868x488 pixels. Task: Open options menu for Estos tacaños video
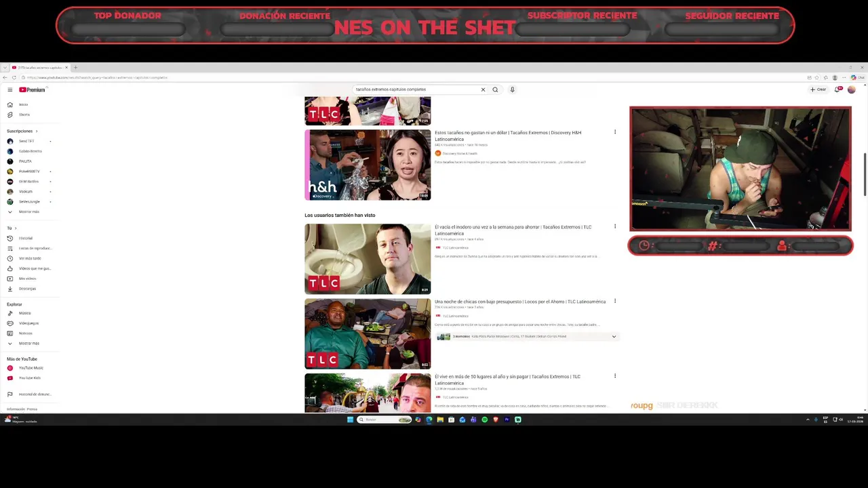coord(615,132)
